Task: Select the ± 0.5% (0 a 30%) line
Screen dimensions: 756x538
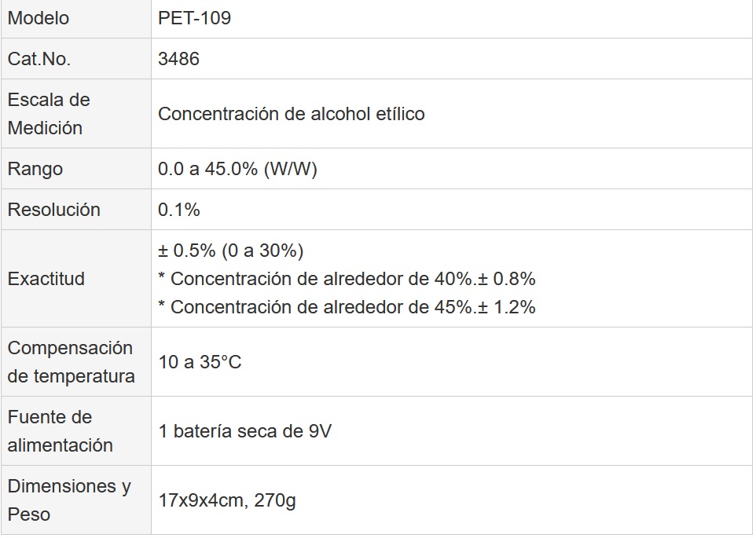Action: (x=230, y=251)
